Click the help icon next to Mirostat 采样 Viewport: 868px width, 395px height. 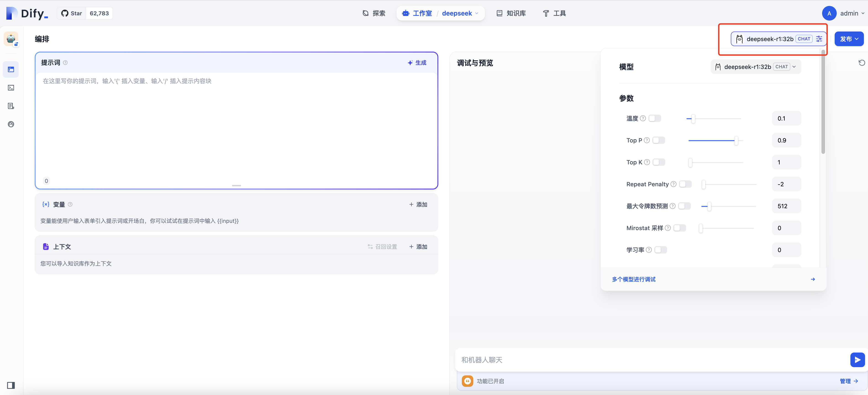tap(668, 228)
